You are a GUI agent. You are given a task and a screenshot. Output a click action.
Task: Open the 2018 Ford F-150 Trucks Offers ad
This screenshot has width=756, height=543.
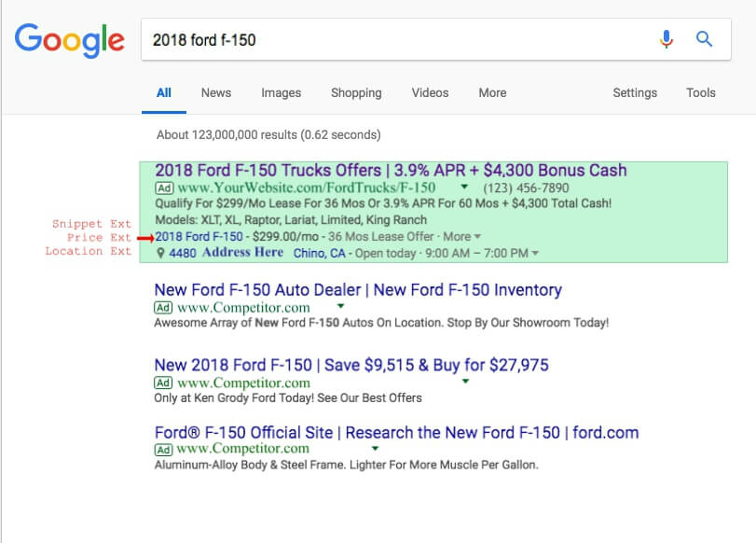coord(391,171)
